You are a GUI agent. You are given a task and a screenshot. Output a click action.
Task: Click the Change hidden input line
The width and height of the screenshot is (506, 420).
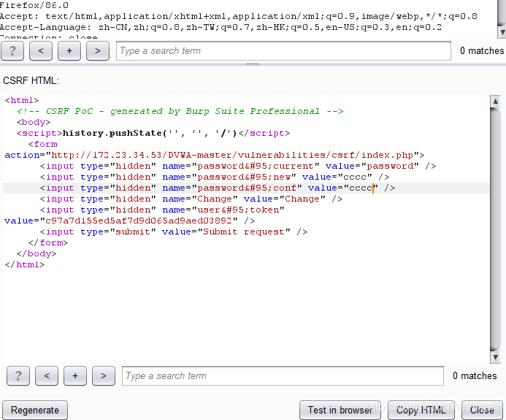coord(191,199)
